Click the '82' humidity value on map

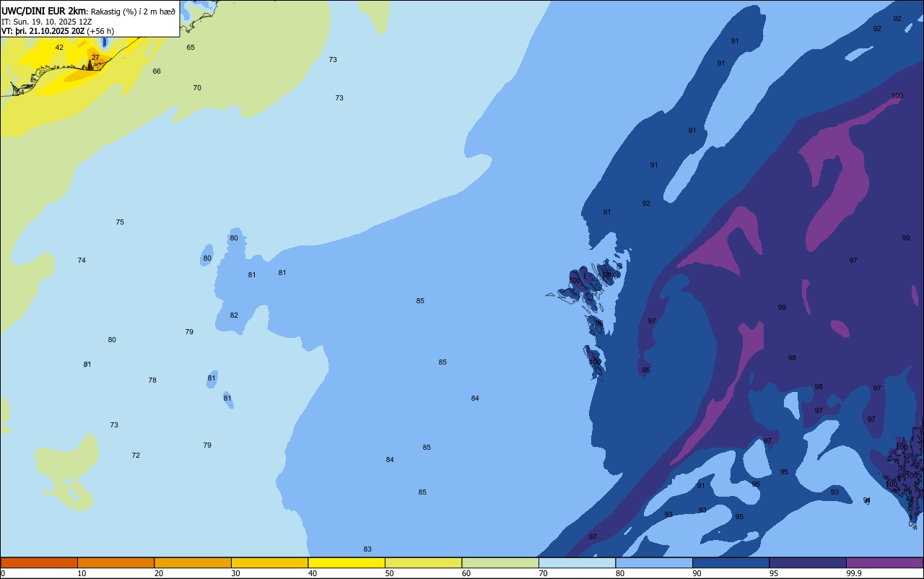[234, 315]
